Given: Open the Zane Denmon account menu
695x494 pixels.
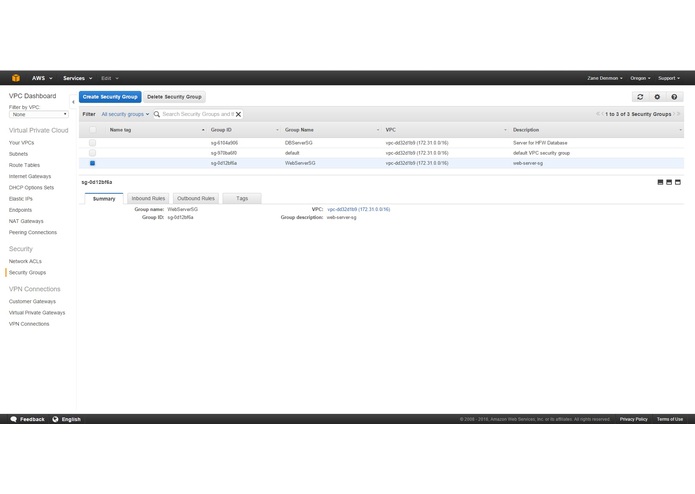Looking at the screenshot, I should (x=605, y=78).
